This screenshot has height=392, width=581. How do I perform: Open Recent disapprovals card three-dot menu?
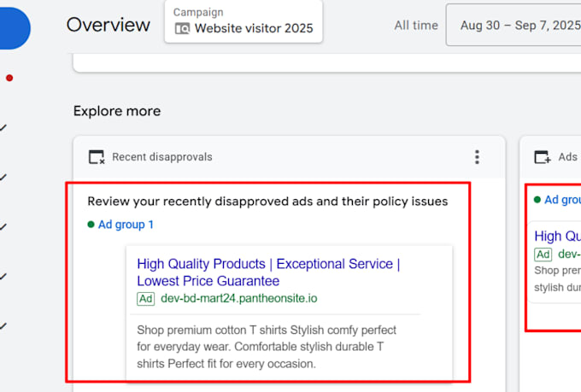(477, 157)
